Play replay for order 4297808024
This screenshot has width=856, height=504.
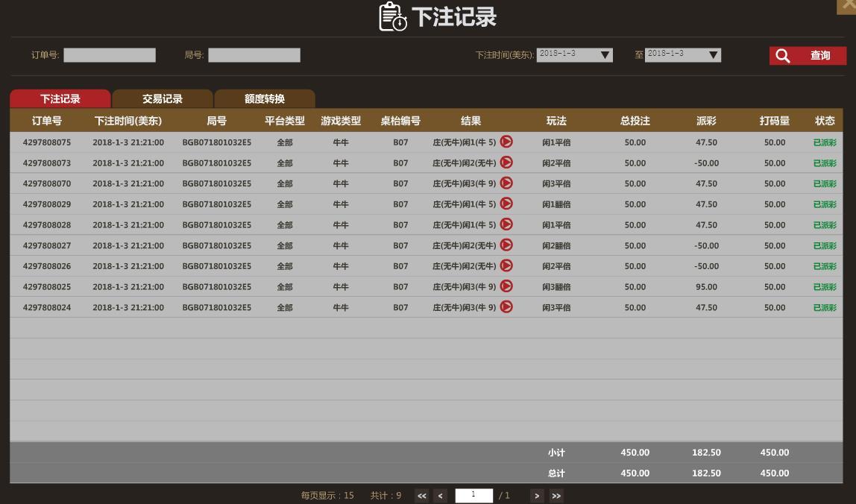506,307
